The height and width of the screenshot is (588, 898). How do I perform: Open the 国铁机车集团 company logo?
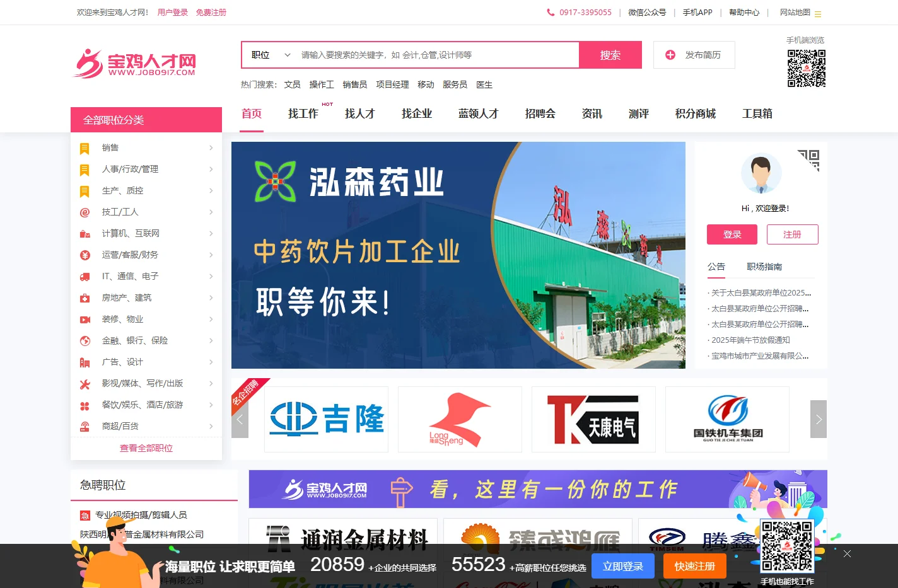click(x=727, y=419)
